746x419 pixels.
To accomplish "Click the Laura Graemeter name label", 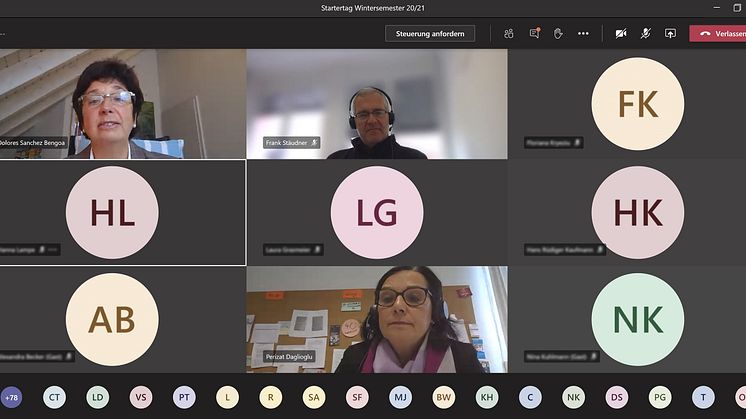I will coord(286,249).
